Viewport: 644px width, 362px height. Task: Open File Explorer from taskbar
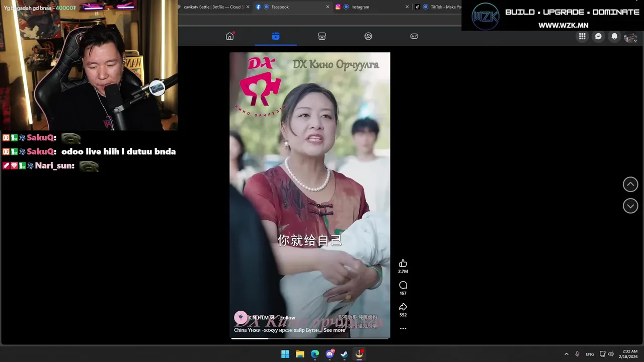point(300,354)
